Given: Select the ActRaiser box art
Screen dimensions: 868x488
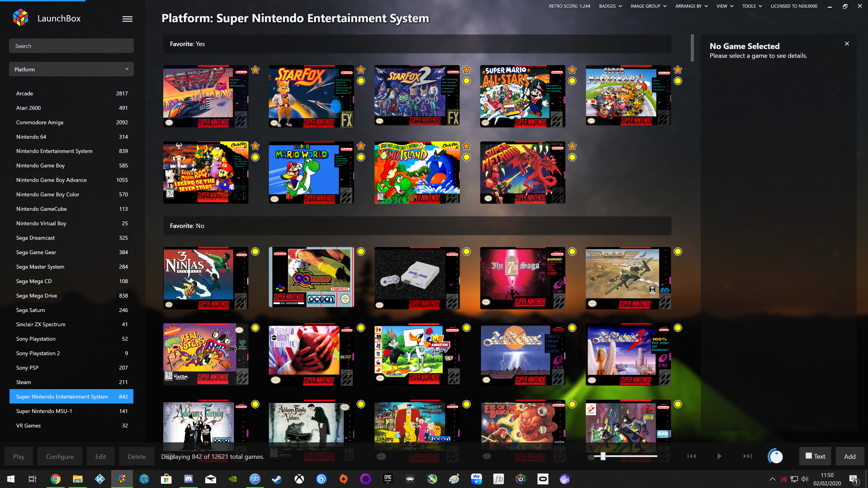Looking at the screenshot, I should point(522,355).
